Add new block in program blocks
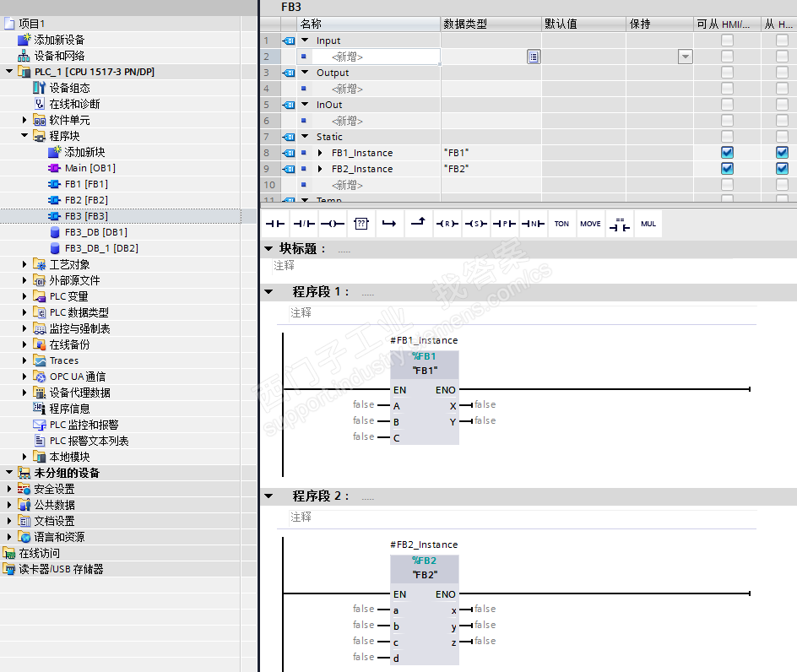 tap(84, 152)
